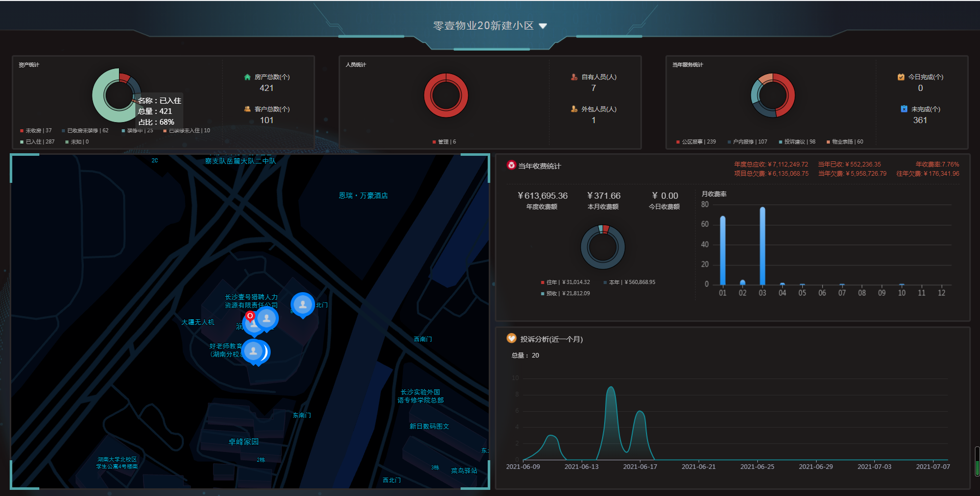Screen dimensions: 980x496
Task: Toggle the 已入住 legend entry
Action: pyautogui.click(x=37, y=142)
